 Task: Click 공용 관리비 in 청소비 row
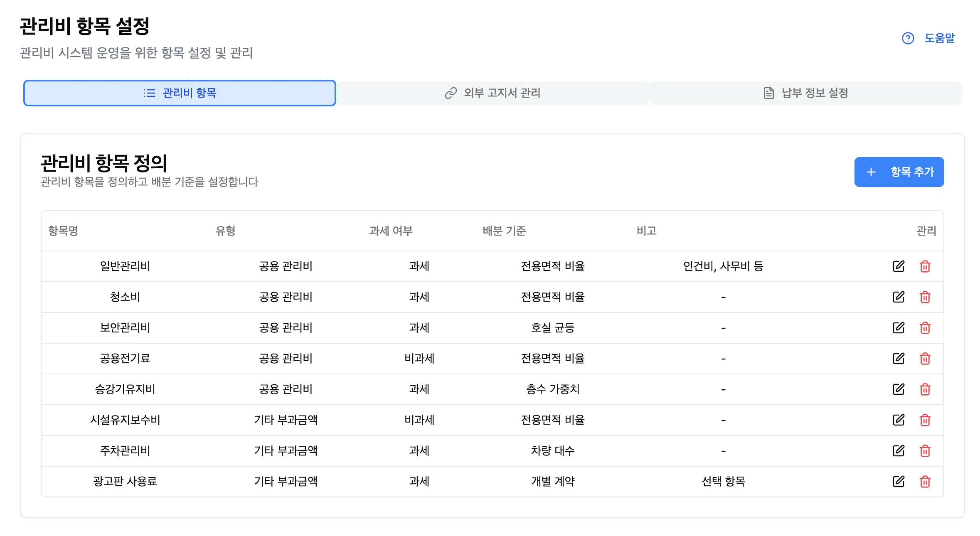pos(286,297)
